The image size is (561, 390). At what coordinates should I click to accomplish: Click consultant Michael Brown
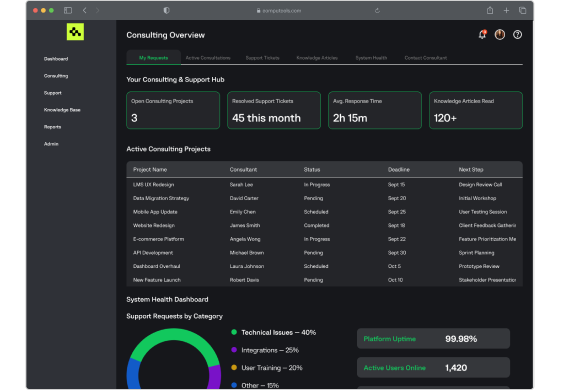[247, 253]
